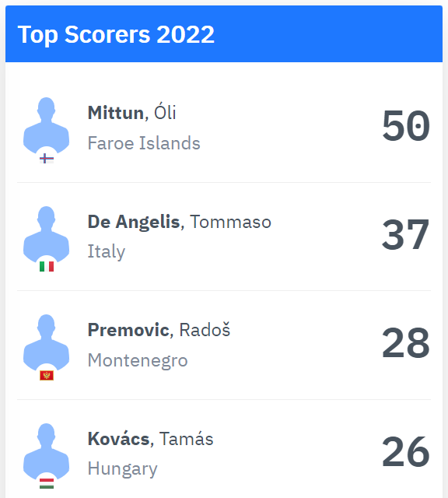Open Premovic, Radoš player profile
The image size is (448, 498).
(x=159, y=330)
